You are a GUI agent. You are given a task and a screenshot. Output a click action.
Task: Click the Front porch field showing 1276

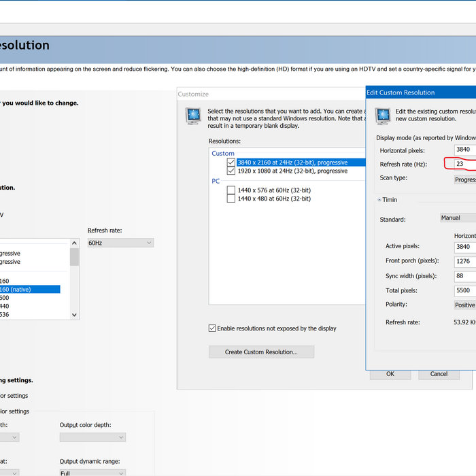pos(465,261)
